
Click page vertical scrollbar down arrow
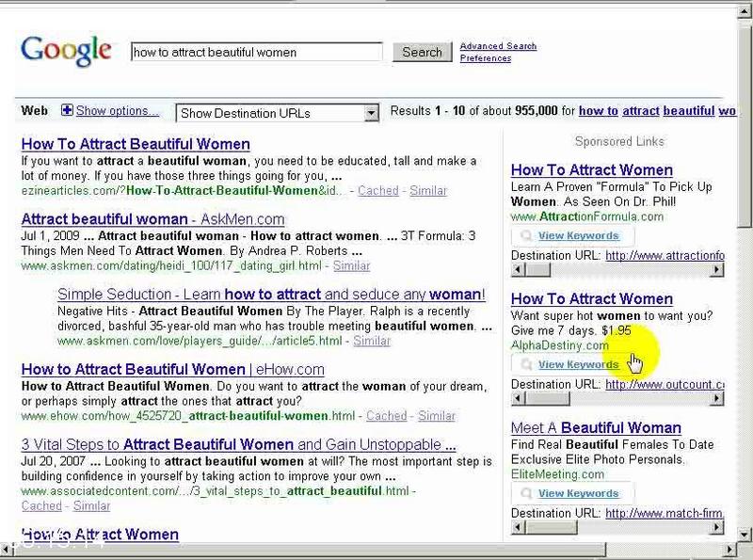click(745, 534)
